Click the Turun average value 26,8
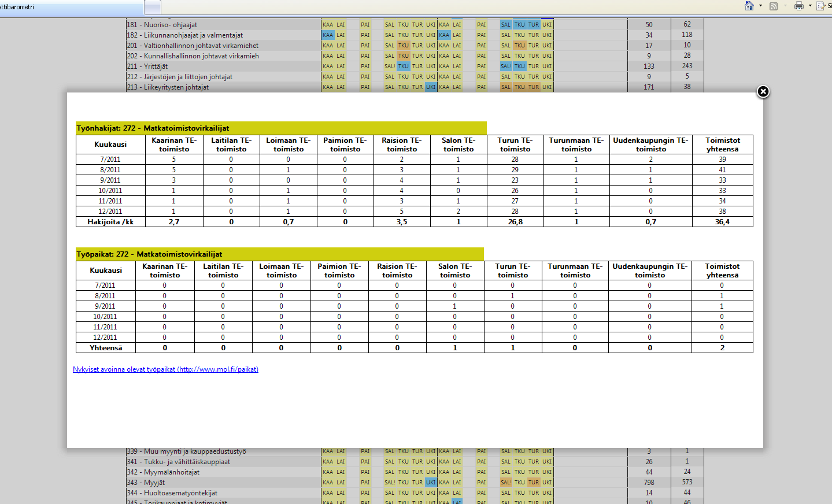The width and height of the screenshot is (832, 504). [515, 222]
